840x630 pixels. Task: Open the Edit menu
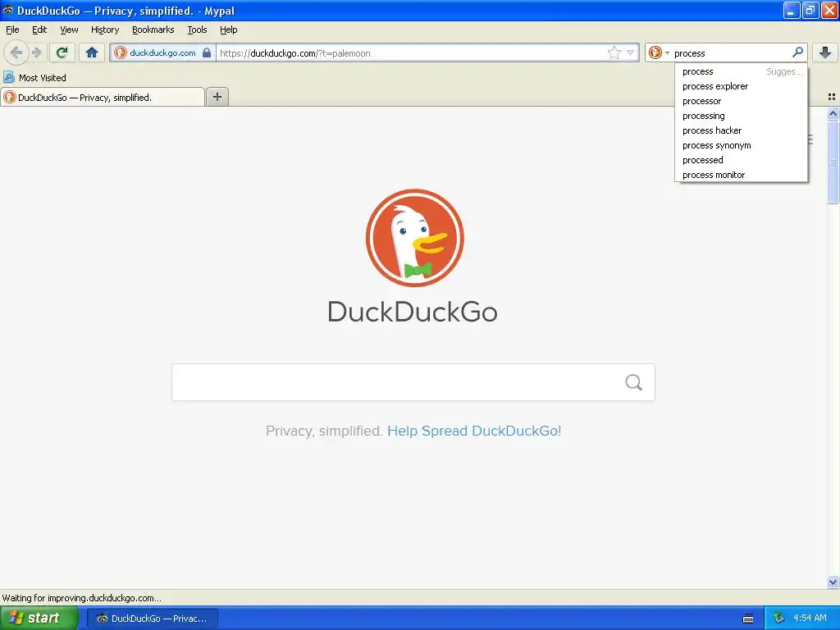pos(39,30)
